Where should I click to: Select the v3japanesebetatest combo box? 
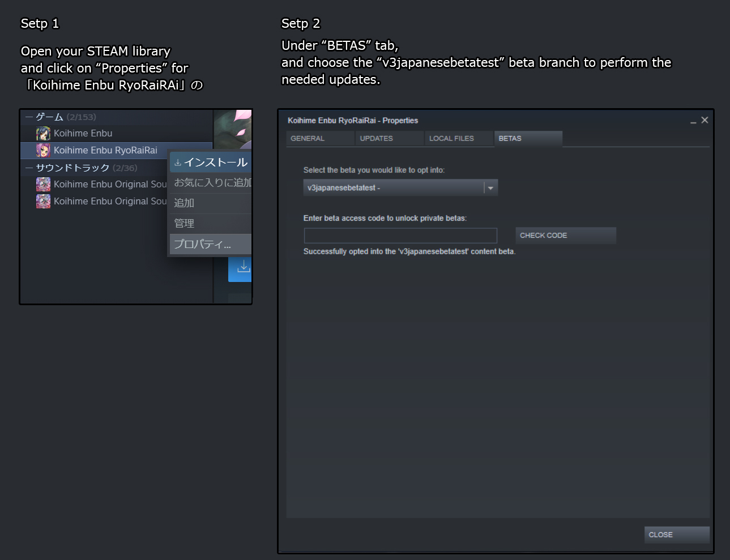pos(400,188)
